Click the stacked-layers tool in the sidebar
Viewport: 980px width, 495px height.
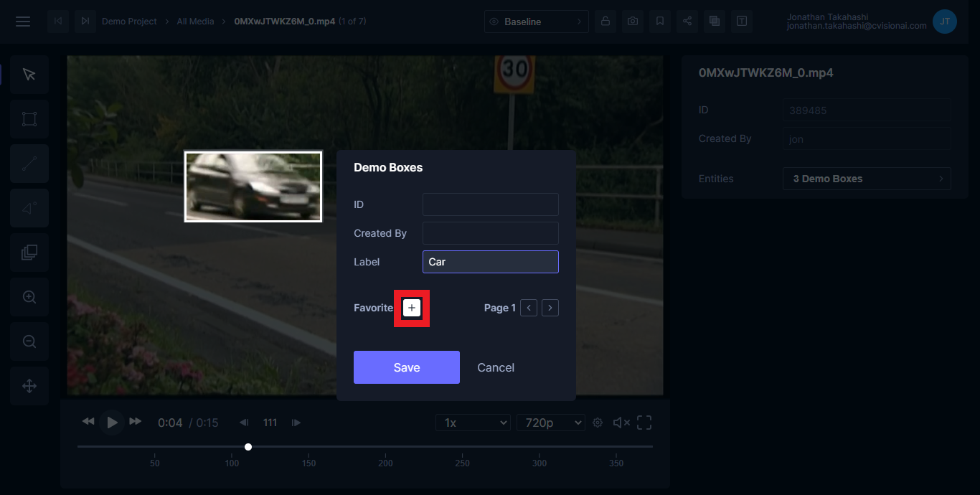click(x=29, y=253)
